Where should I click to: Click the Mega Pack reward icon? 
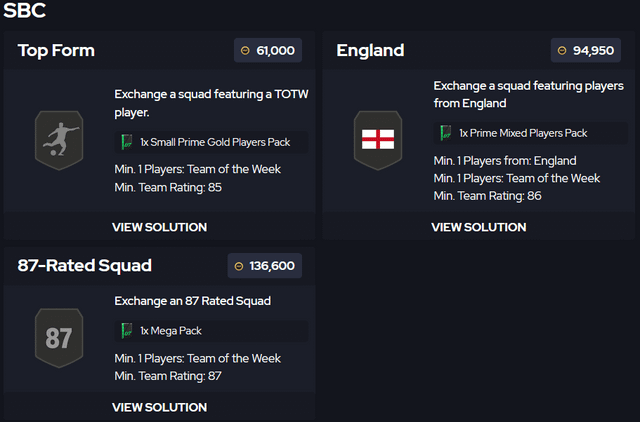pyautogui.click(x=126, y=330)
